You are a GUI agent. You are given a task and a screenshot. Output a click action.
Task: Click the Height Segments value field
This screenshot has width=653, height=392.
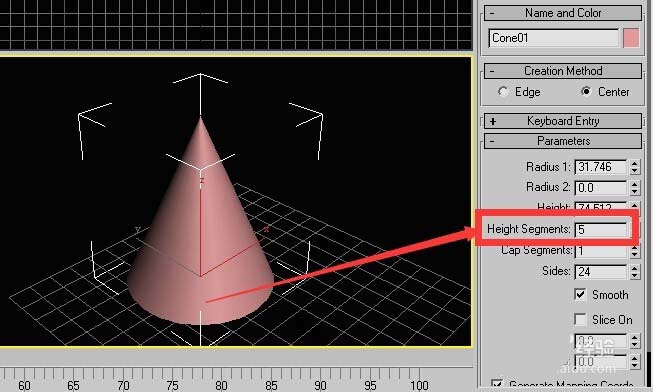[601, 230]
